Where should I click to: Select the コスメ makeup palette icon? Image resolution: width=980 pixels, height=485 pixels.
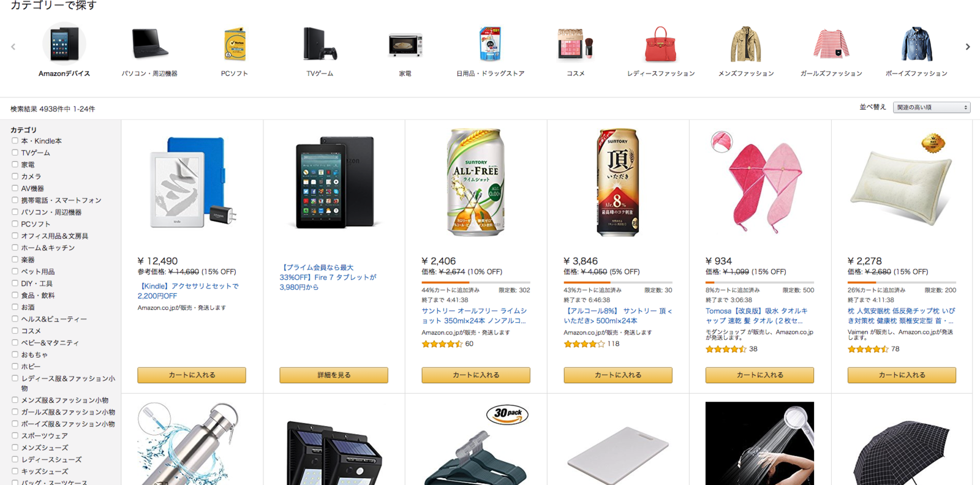(x=575, y=44)
